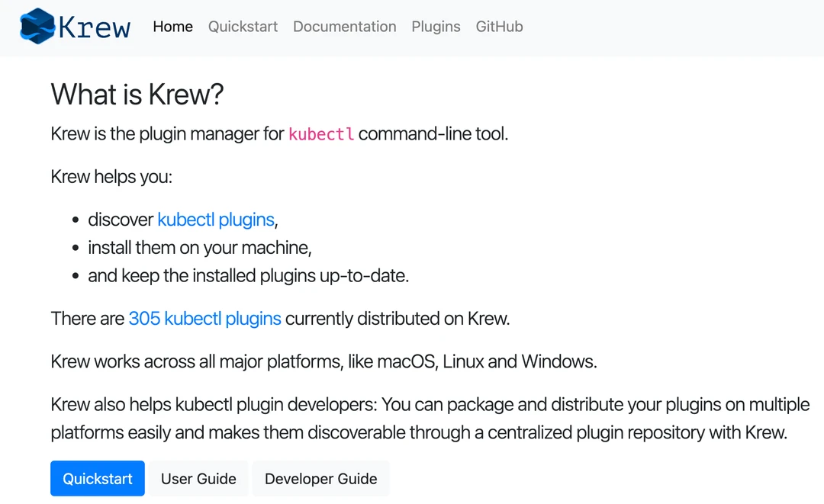Click the paragraph about kubectl plugin developers
Viewport: 824px width, 504px height.
click(418, 418)
